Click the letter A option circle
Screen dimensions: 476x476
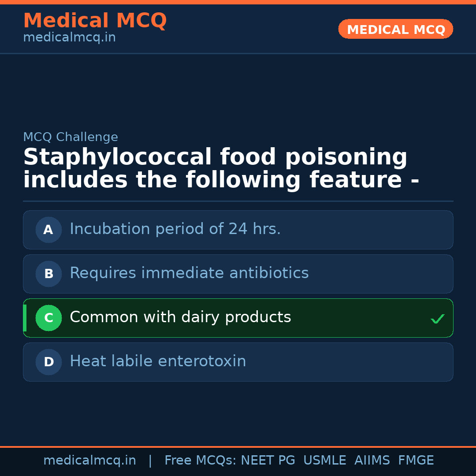tap(48, 230)
